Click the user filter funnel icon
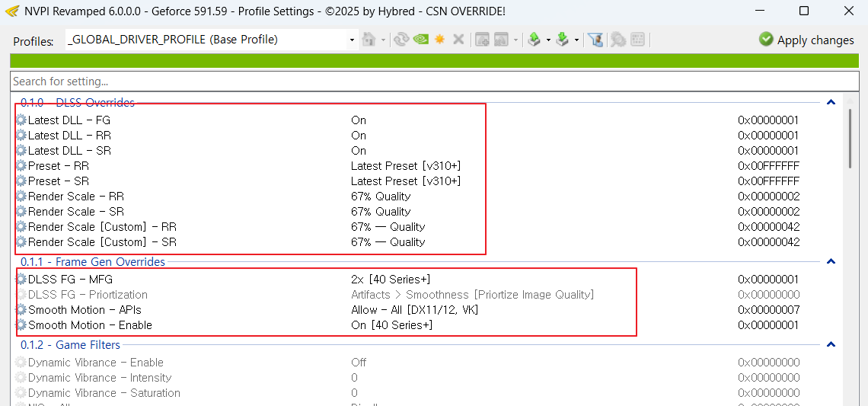The width and height of the screenshot is (868, 406). click(595, 40)
